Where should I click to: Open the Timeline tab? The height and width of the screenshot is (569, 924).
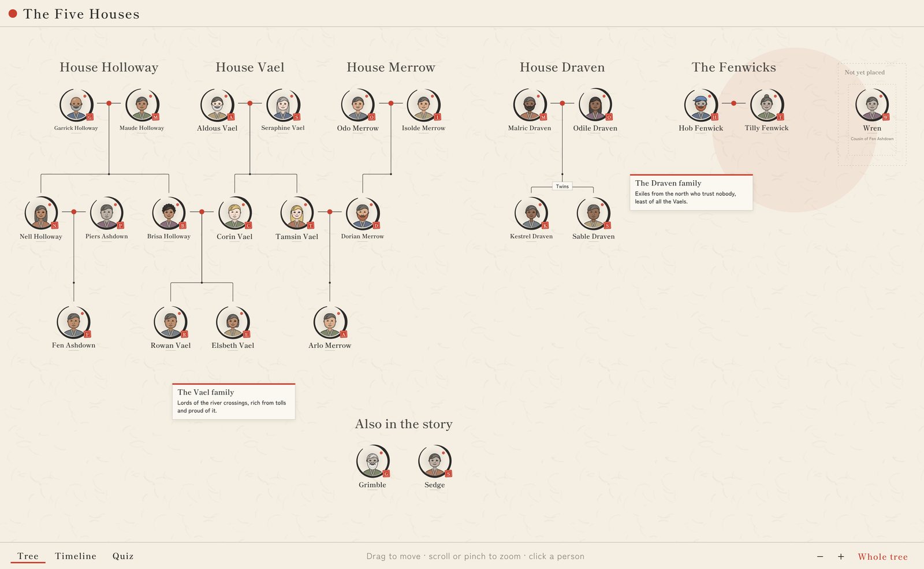pyautogui.click(x=76, y=556)
